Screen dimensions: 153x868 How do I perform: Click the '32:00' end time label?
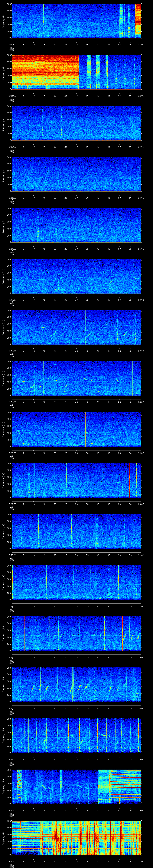pos(141,606)
